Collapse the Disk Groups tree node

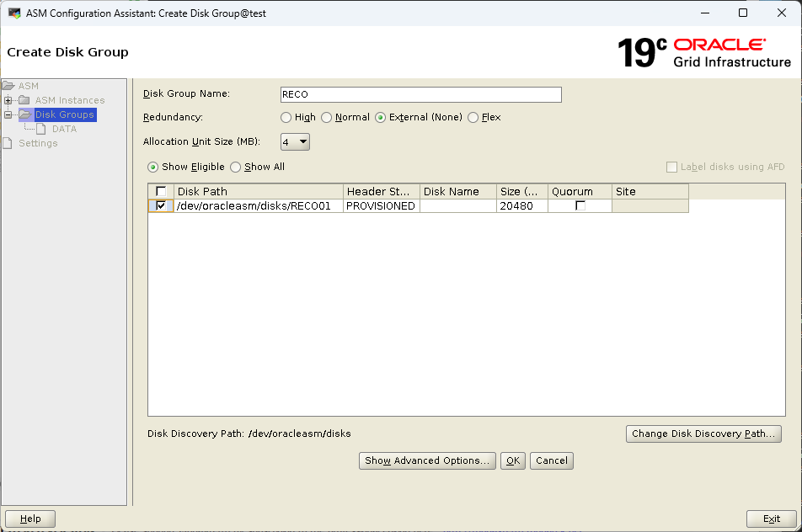8,114
